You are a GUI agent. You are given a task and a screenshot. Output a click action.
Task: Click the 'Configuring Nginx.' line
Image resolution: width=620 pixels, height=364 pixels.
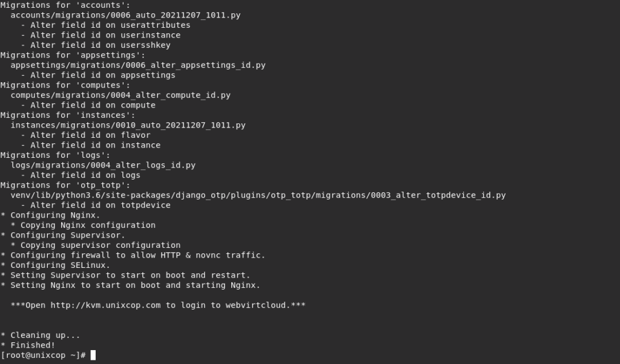click(51, 215)
